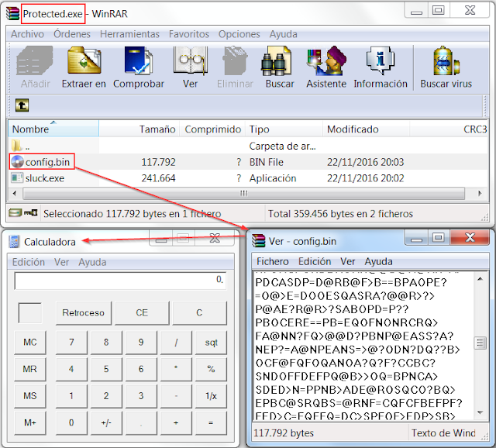The width and height of the screenshot is (496, 448).
Task: Open the Favoritos menu
Action: click(189, 34)
